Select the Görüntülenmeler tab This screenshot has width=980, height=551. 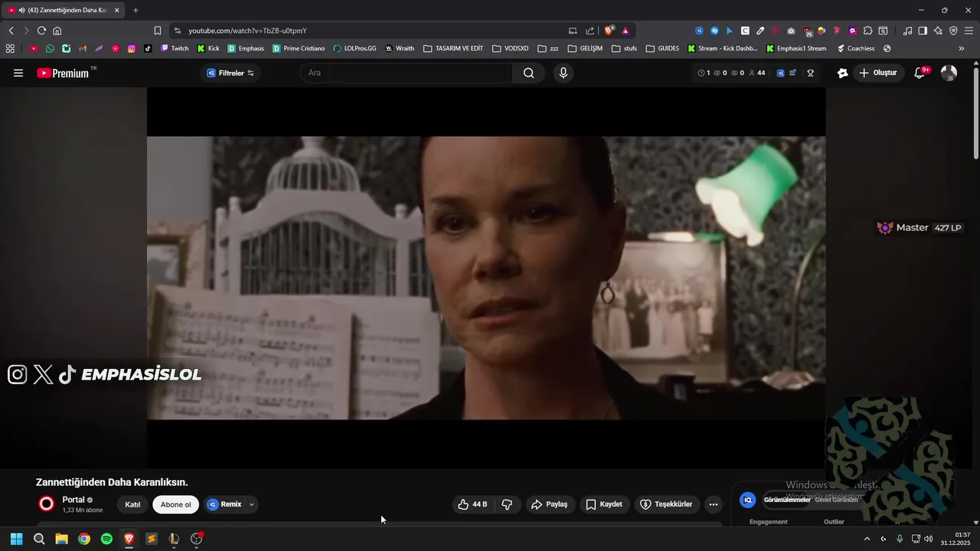coord(786,500)
